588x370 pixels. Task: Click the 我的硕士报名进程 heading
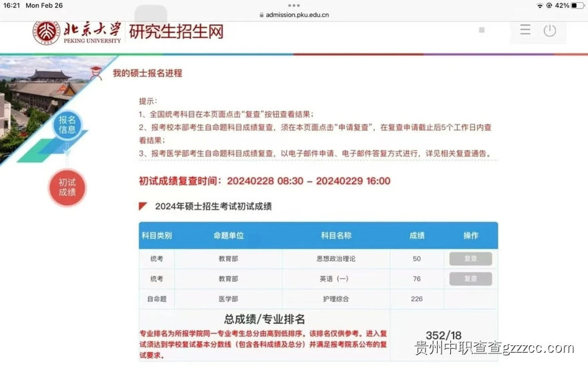pos(148,73)
